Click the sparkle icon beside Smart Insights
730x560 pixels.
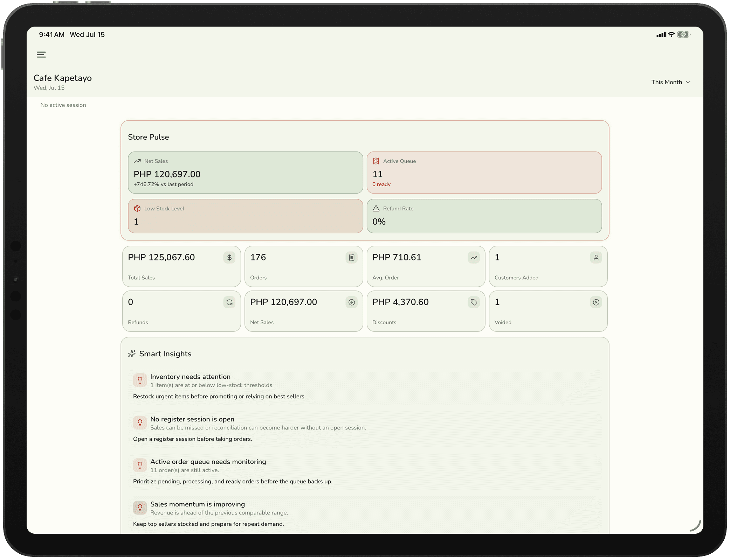coord(132,354)
